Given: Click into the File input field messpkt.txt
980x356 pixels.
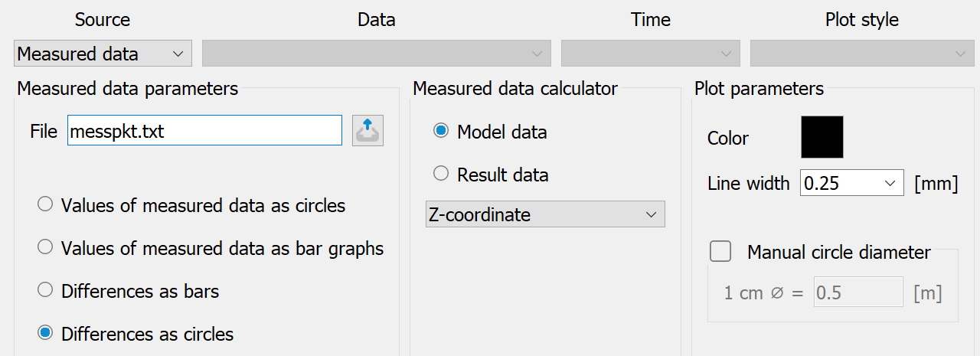Looking at the screenshot, I should 204,131.
